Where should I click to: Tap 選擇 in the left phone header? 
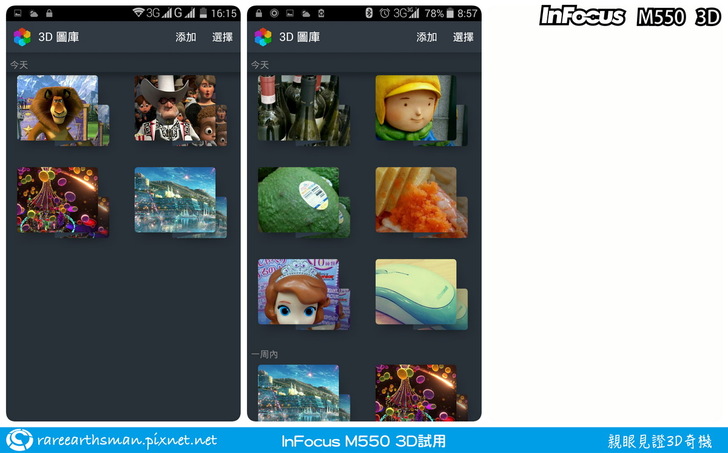click(x=222, y=37)
